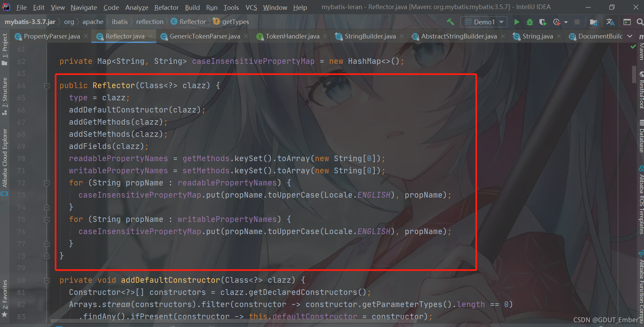The height and width of the screenshot is (327, 644).
Task: Click mybatis-3.5.7.jar breadcrumb
Action: pos(30,22)
